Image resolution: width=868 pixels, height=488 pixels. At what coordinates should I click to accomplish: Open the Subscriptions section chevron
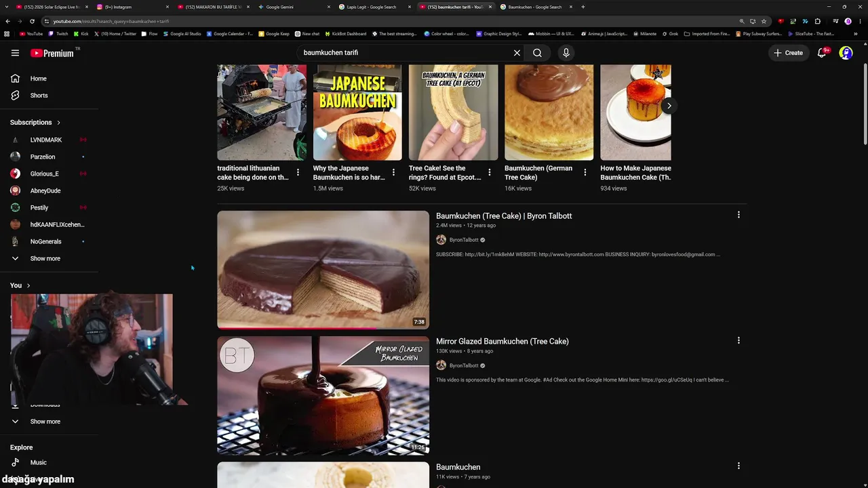[x=58, y=123]
